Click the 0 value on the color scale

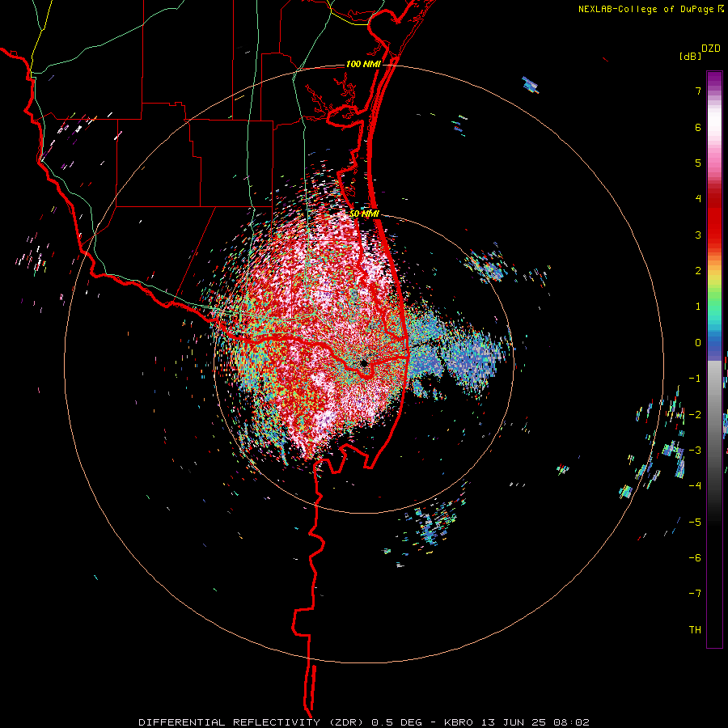pyautogui.click(x=698, y=343)
